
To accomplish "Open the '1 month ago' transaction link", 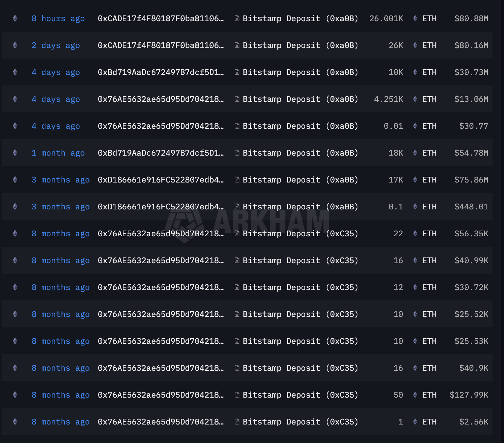I will click(x=58, y=153).
